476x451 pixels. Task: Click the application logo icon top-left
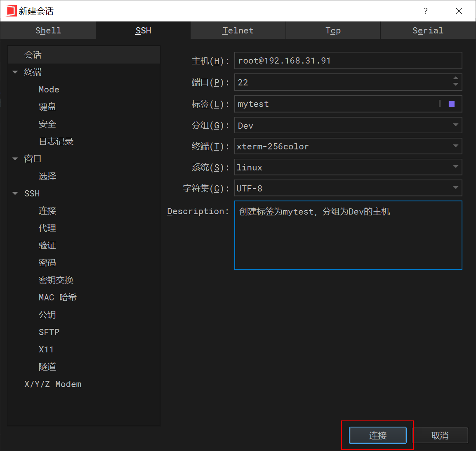10,11
